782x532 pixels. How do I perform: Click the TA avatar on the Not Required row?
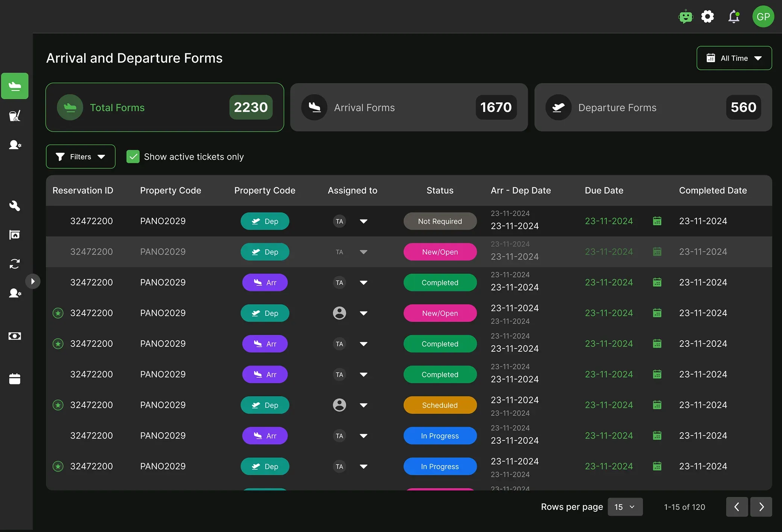(339, 221)
